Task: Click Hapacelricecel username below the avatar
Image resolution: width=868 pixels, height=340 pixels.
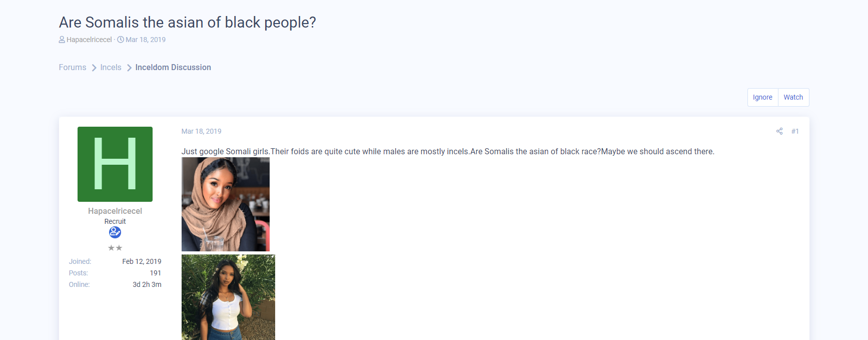Action: (115, 211)
